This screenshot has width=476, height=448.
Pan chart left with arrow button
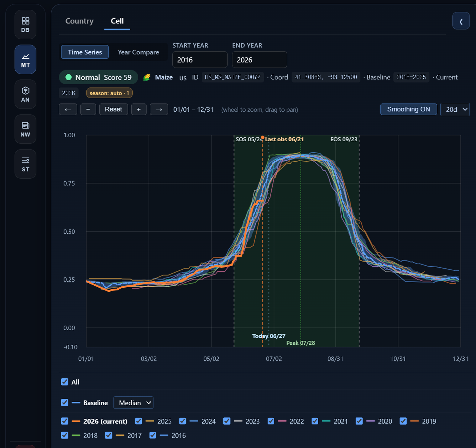coord(68,109)
